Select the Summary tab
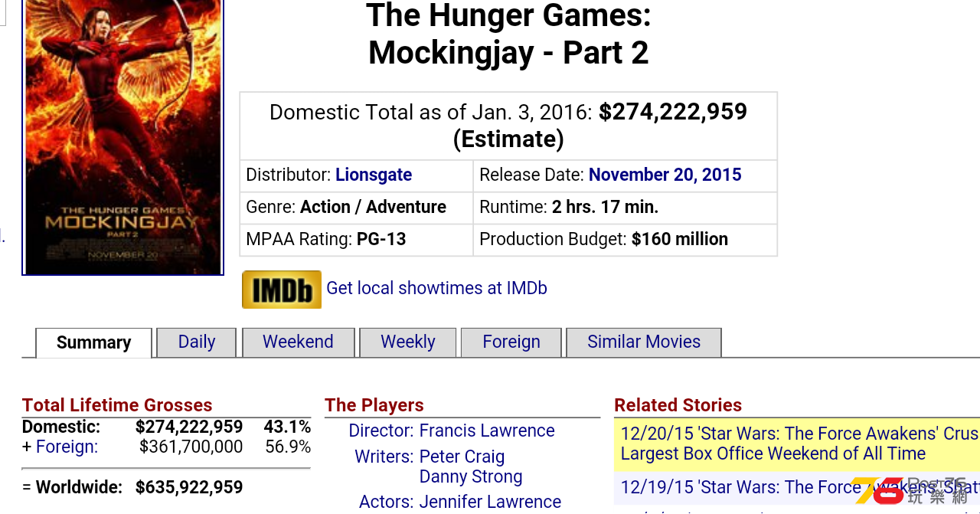This screenshot has height=514, width=980. coord(94,343)
